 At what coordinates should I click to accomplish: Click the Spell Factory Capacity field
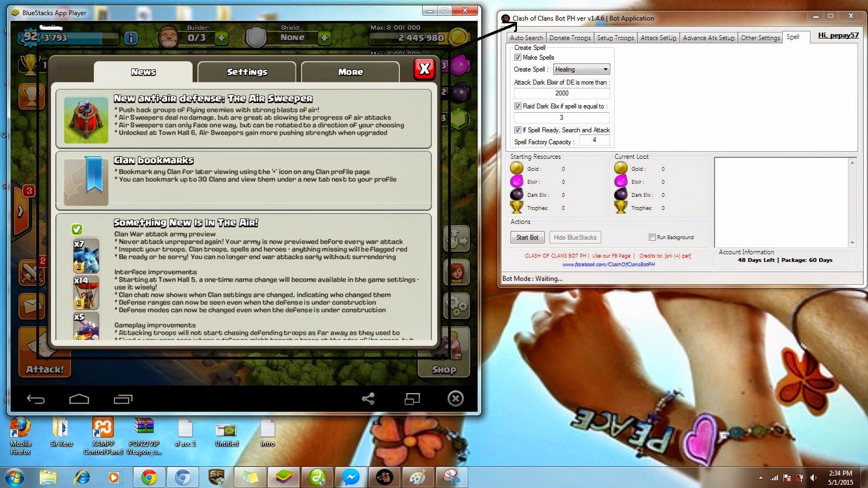[x=595, y=140]
